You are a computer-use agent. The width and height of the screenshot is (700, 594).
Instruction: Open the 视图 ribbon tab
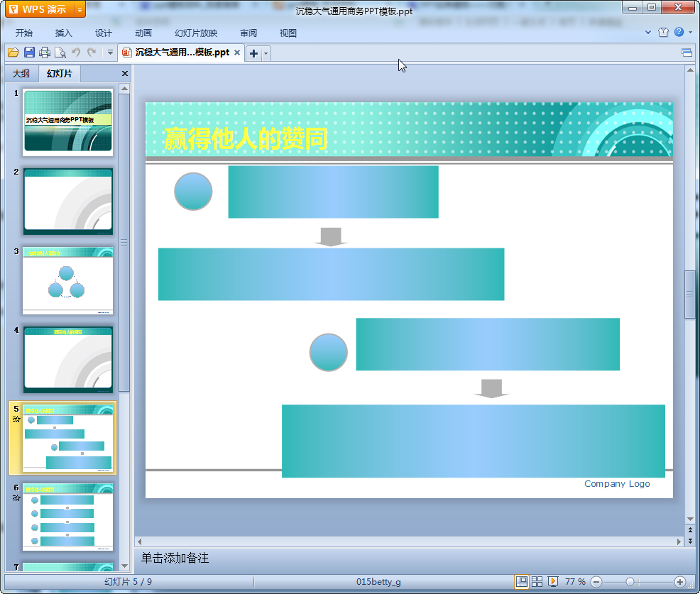click(x=288, y=33)
